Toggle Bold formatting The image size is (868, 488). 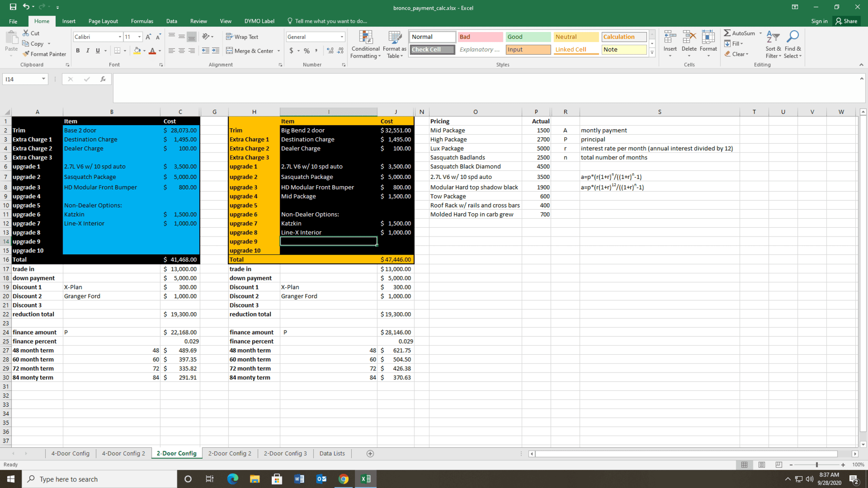pyautogui.click(x=78, y=51)
